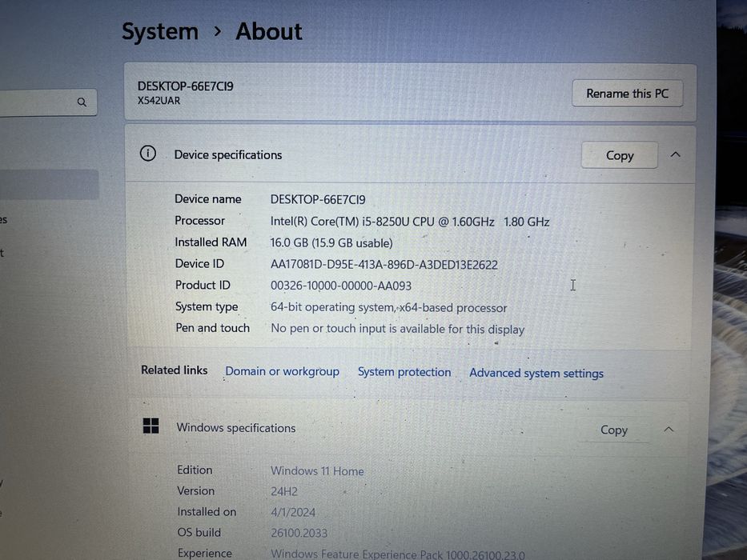Click the Installed RAM label
The width and height of the screenshot is (747, 560).
(x=211, y=242)
